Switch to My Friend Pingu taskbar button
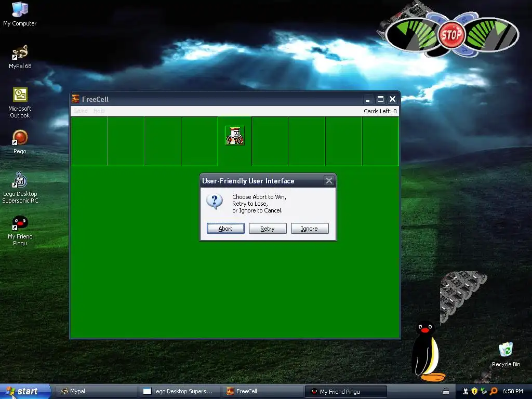This screenshot has height=399, width=532. click(x=345, y=392)
